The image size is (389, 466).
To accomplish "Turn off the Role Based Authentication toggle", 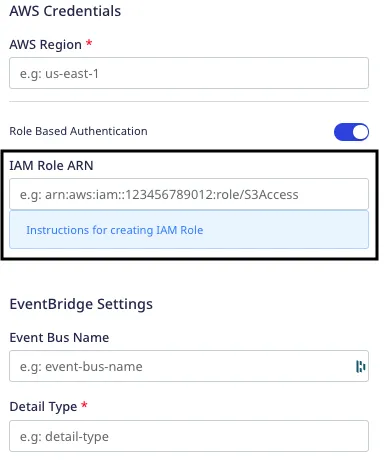I will 351,132.
